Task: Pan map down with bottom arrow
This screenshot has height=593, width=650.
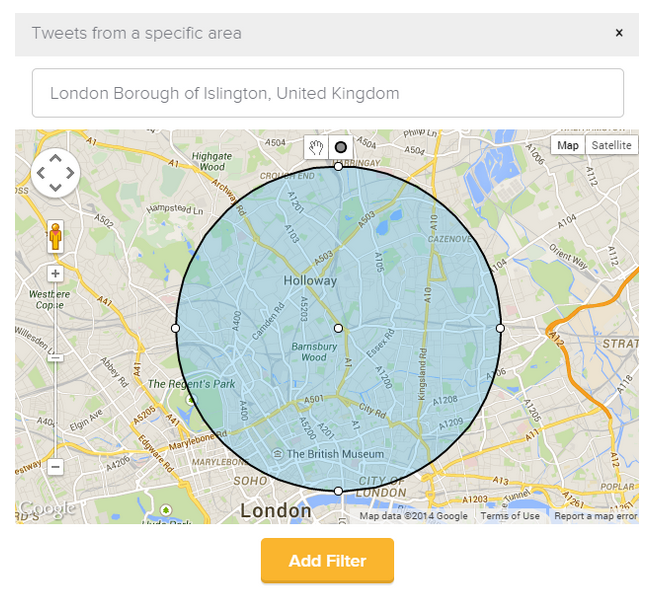Action: click(x=56, y=187)
